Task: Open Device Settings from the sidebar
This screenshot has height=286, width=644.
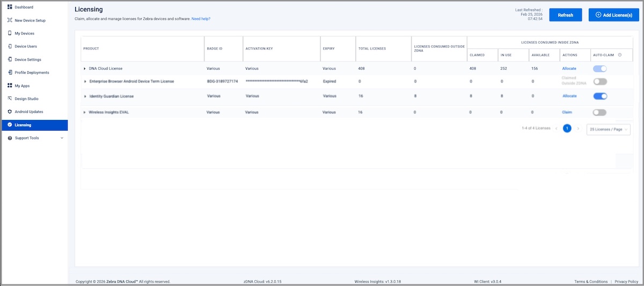Action: tap(28, 60)
